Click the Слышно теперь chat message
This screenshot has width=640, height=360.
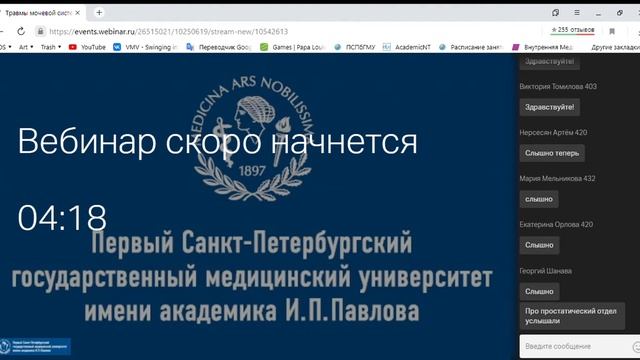552,153
